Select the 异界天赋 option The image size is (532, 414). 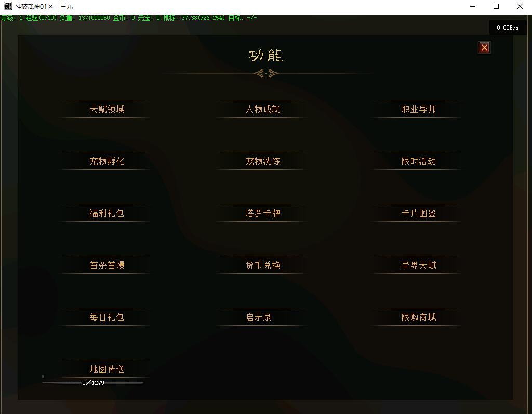[418, 265]
